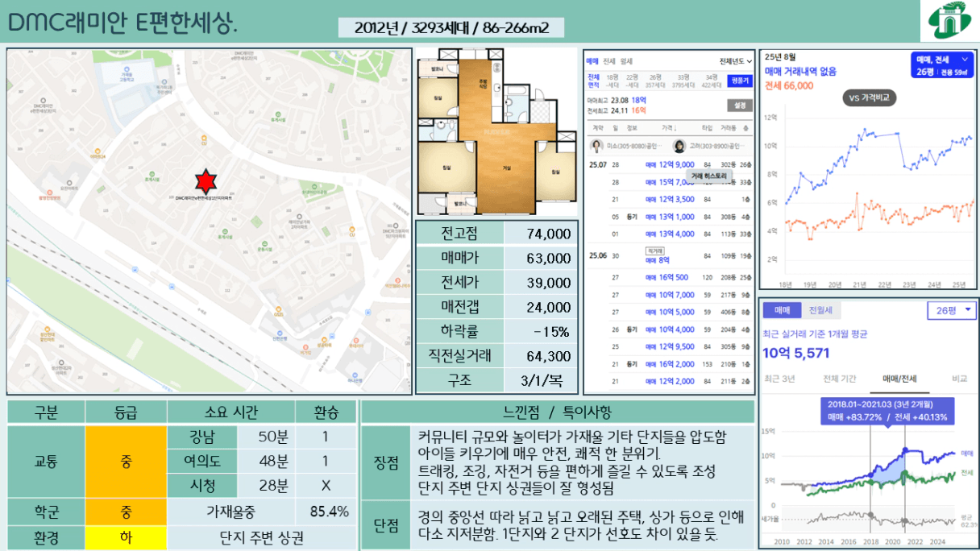Open the 매매 12억 2,000 transaction
The height and width of the screenshot is (551, 980).
pos(670,382)
